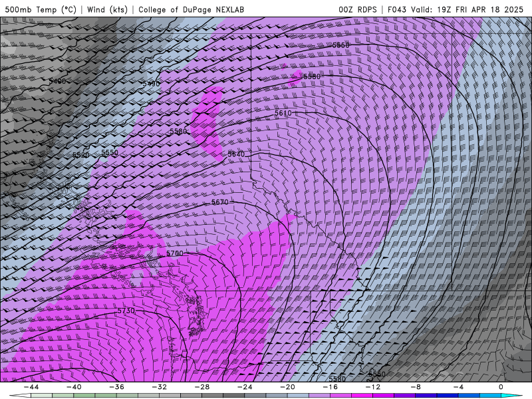The image size is (532, 399).
Task: Click the -4 value on the temperature scale
Action: [459, 387]
